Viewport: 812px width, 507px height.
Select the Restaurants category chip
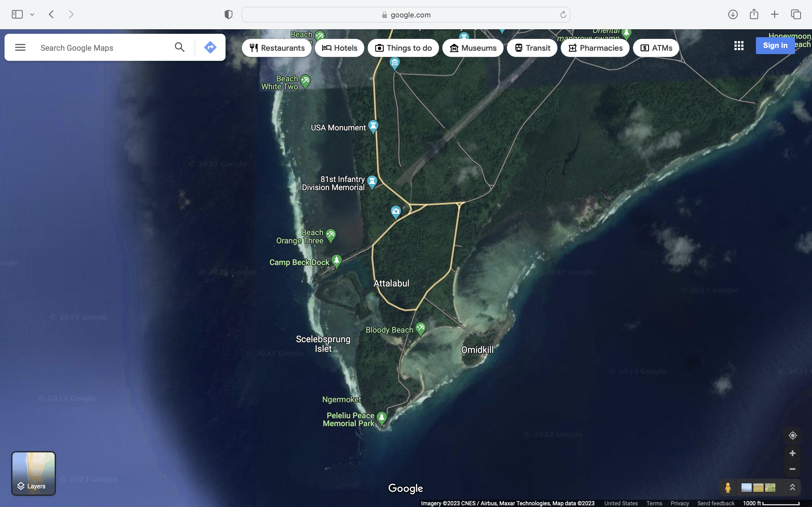(277, 48)
